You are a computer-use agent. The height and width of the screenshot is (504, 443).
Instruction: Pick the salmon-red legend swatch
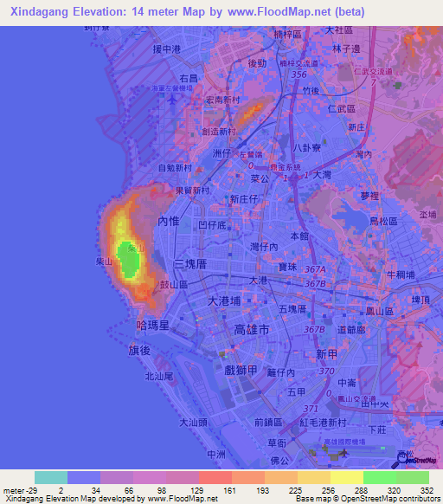pyautogui.click(x=215, y=477)
